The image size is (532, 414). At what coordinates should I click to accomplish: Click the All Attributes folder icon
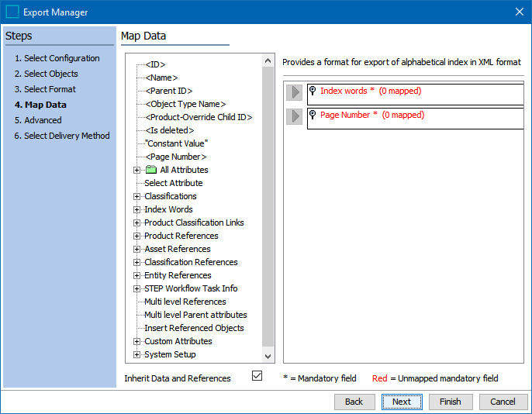coord(151,170)
